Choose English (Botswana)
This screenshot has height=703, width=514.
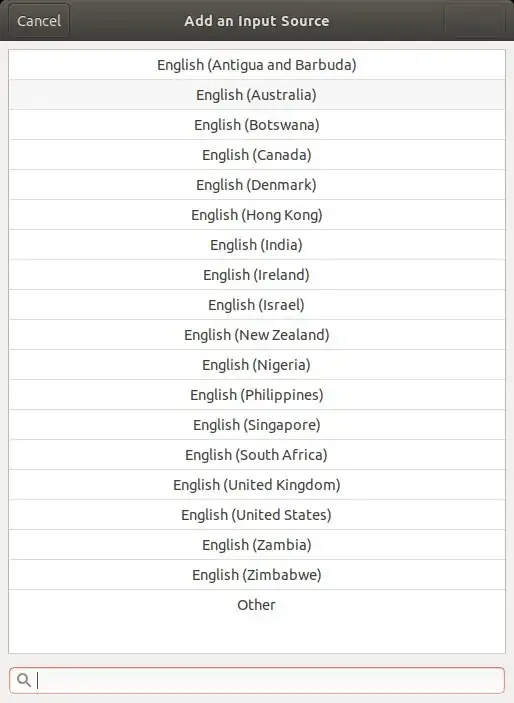tap(257, 125)
